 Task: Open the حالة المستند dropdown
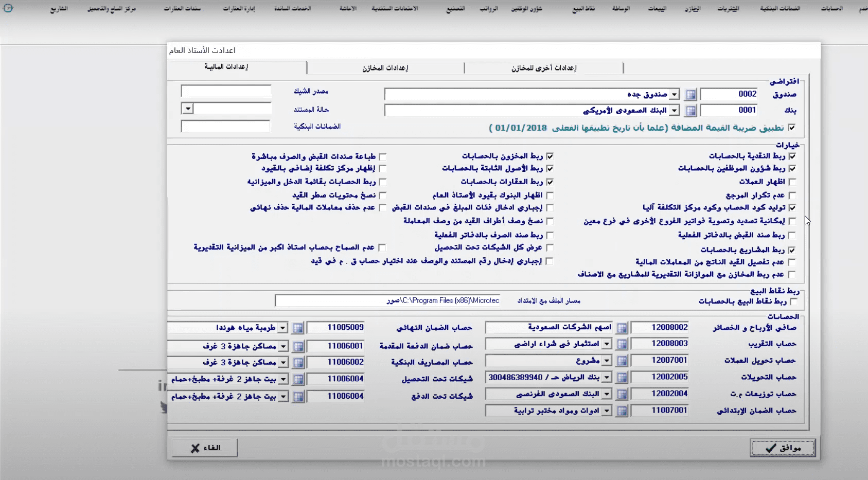[x=187, y=108]
